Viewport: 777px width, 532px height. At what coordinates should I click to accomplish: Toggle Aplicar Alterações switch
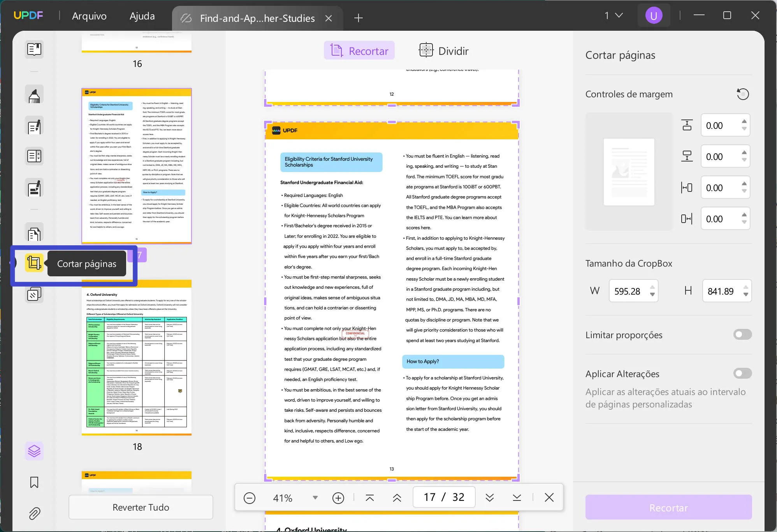[742, 373]
